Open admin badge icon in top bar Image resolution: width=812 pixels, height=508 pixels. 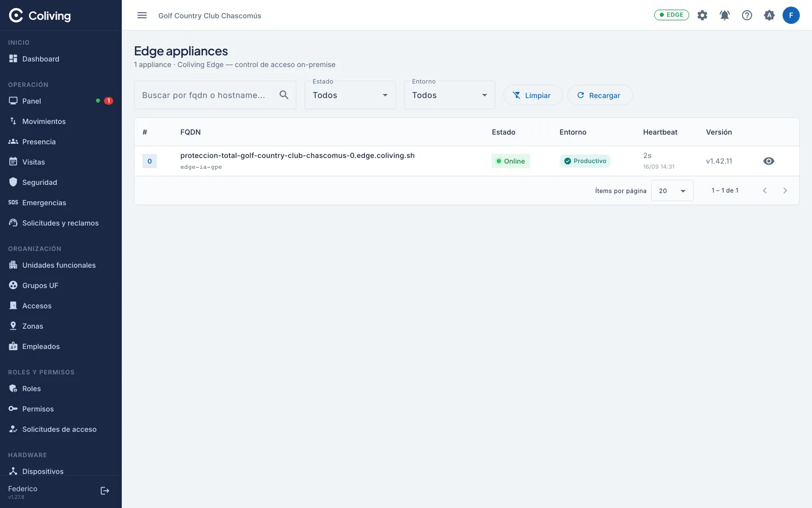click(769, 15)
